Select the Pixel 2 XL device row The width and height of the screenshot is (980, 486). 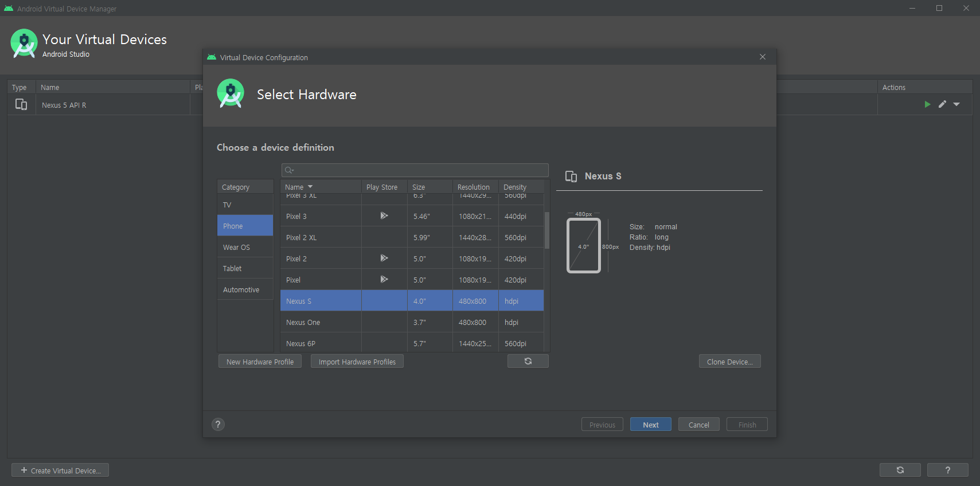tap(412, 237)
